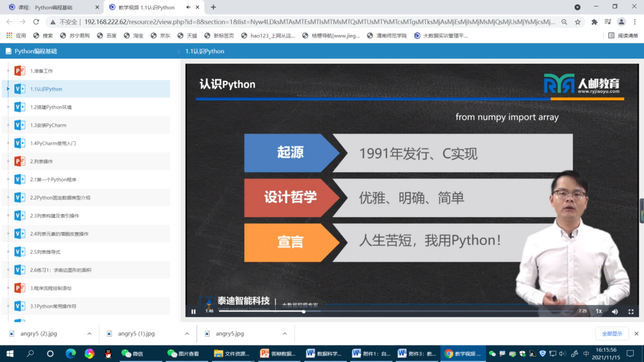Image resolution: width=644 pixels, height=362 pixels.
Task: Click 全部显示 to show all downloads
Action: pos(612,334)
